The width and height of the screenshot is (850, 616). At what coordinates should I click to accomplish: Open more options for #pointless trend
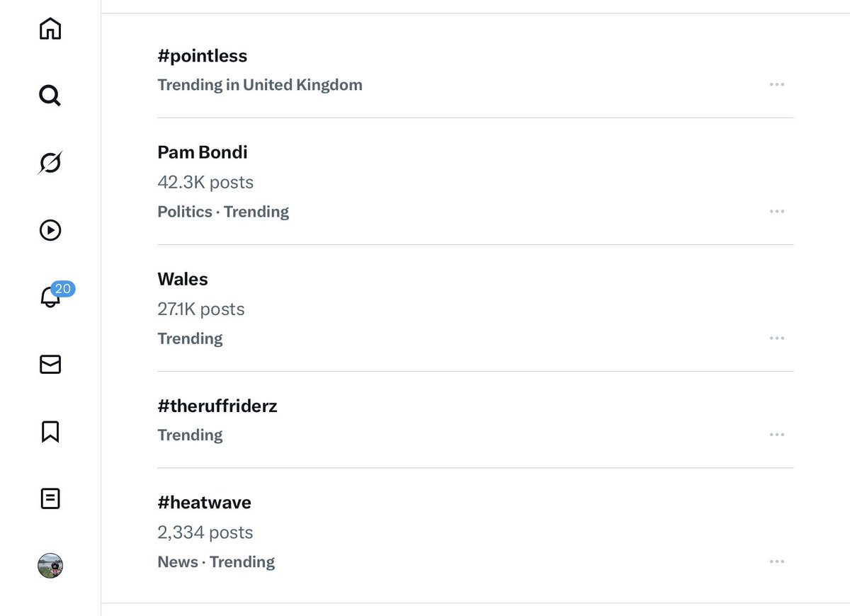tap(776, 85)
